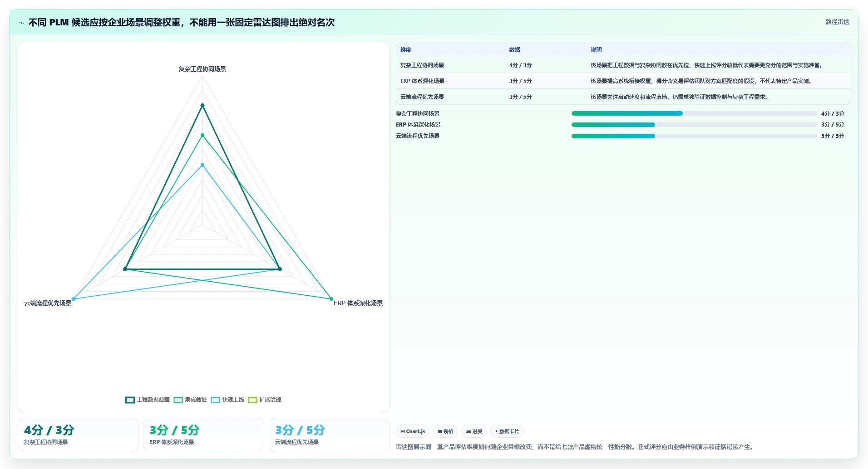868x469 pixels.
Task: Toggle the 集成验证 legend swatch
Action: 178,400
